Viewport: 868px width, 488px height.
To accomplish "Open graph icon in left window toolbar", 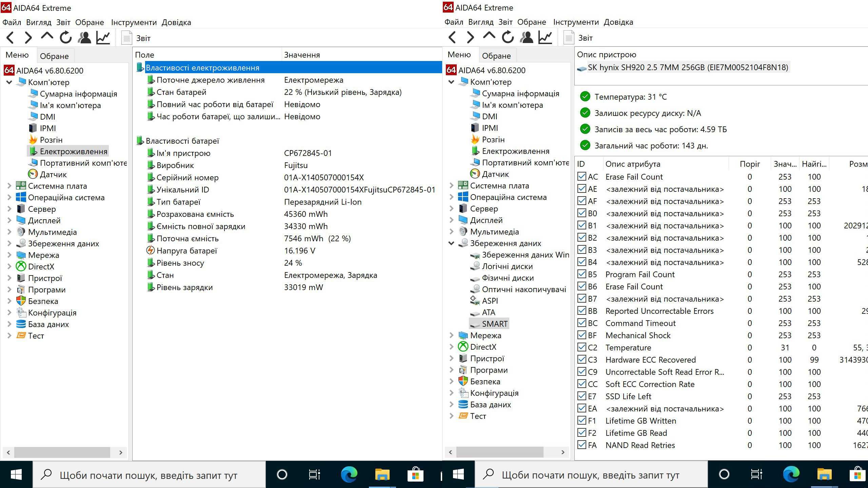I will tap(103, 38).
